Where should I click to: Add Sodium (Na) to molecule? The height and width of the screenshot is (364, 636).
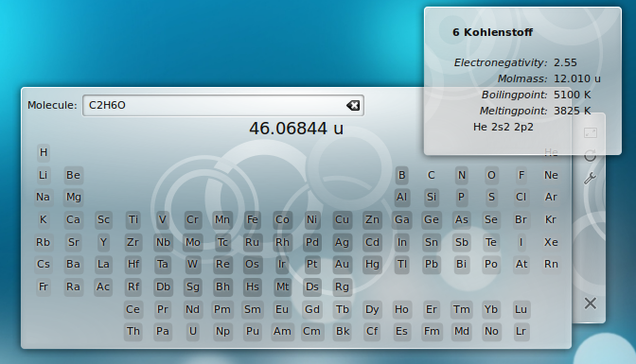pos(43,197)
